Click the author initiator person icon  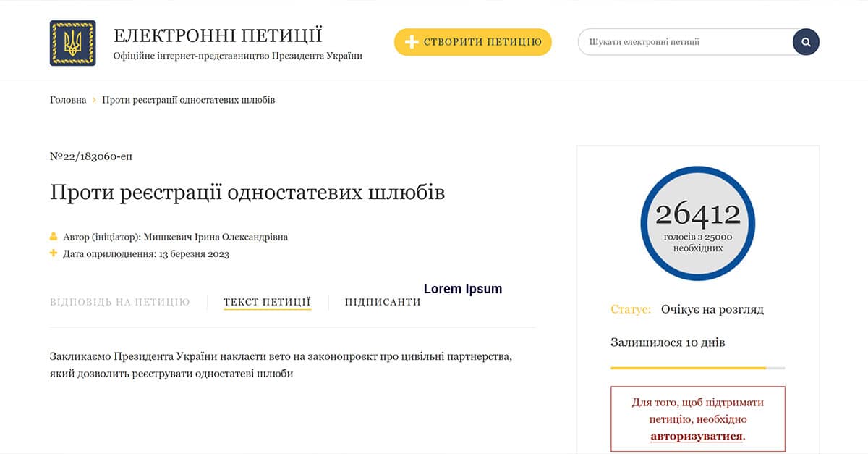click(x=52, y=236)
